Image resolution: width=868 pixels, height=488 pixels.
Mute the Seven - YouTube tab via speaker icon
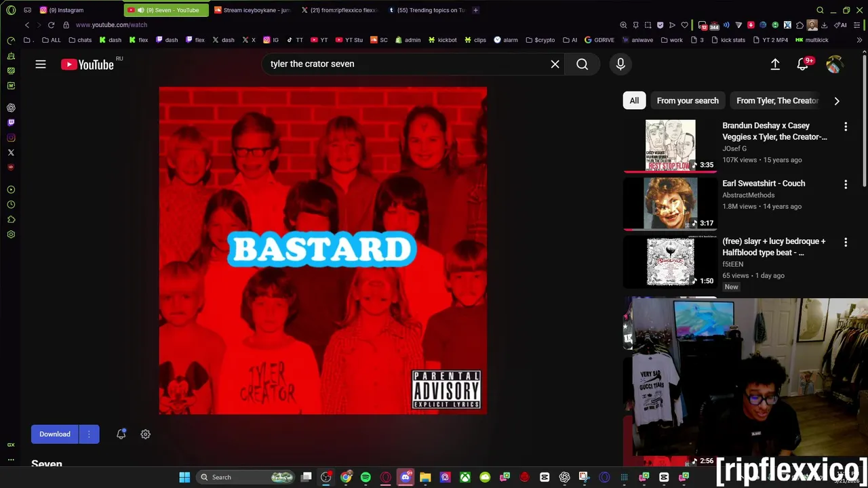click(141, 10)
